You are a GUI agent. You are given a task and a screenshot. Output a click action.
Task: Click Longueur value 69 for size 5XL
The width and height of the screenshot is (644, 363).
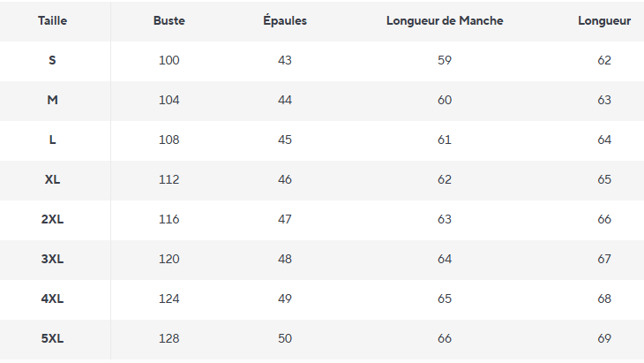604,339
